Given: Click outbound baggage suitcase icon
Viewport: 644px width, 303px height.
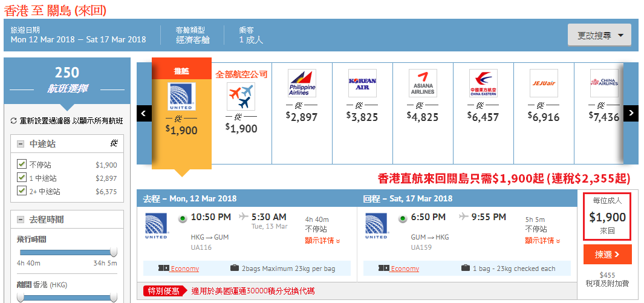Looking at the screenshot, I should point(235,268).
